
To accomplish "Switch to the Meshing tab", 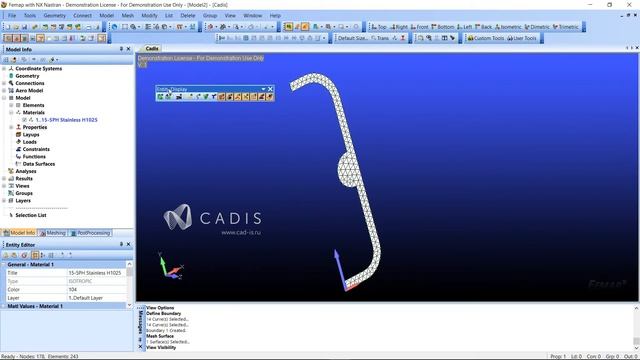I will [52, 233].
